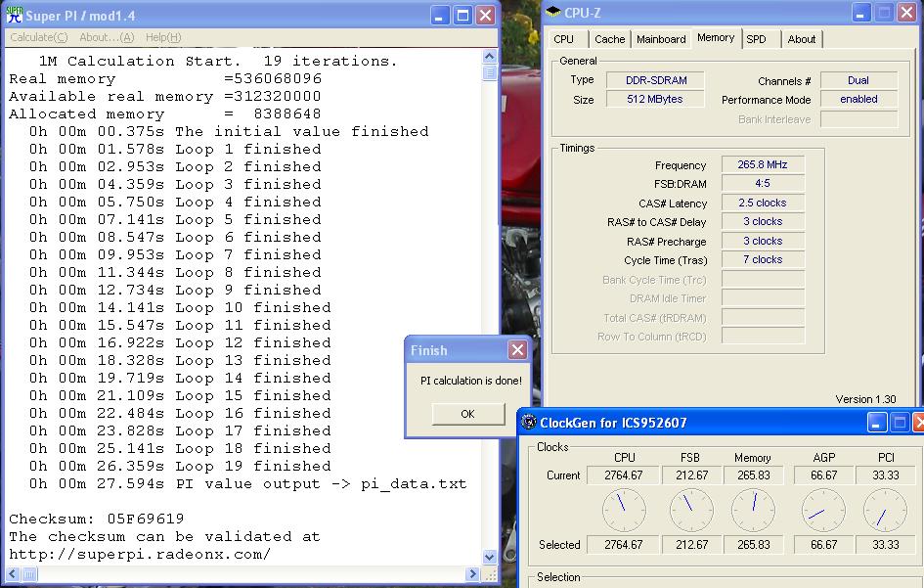This screenshot has height=588, width=924.
Task: Click the Super PI horizontal scrollbar thumb
Action: click(29, 574)
